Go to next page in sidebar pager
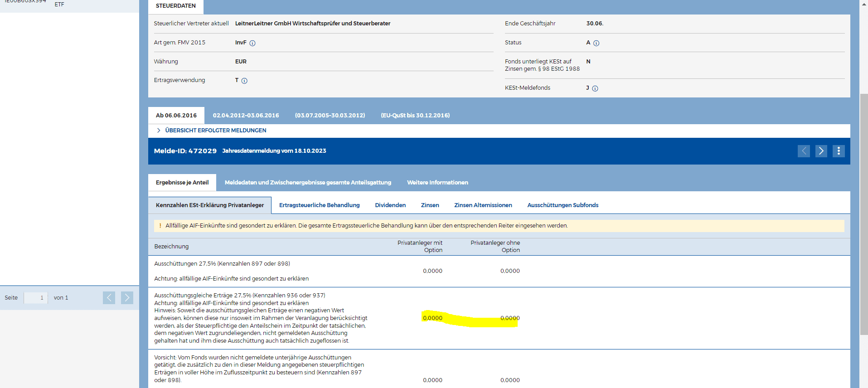The width and height of the screenshot is (868, 388). click(127, 298)
